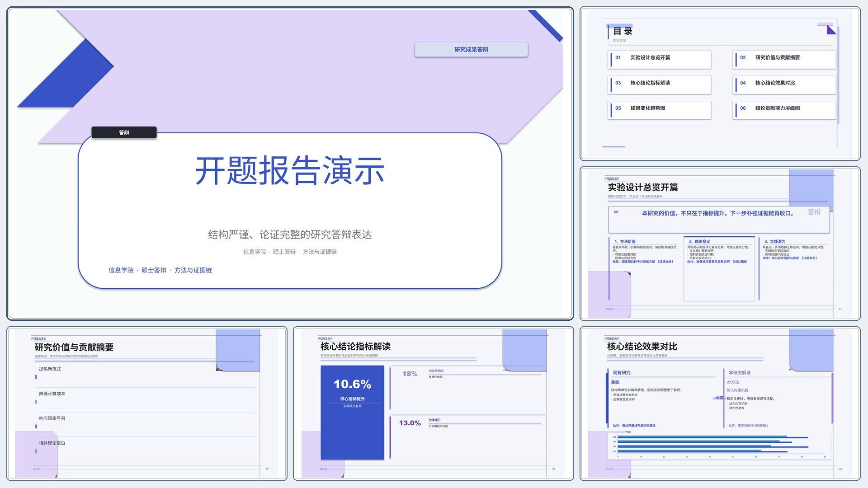Select the 研究价值与贡献摘要 slide thumbnail
868x488 pixels.
(147, 404)
